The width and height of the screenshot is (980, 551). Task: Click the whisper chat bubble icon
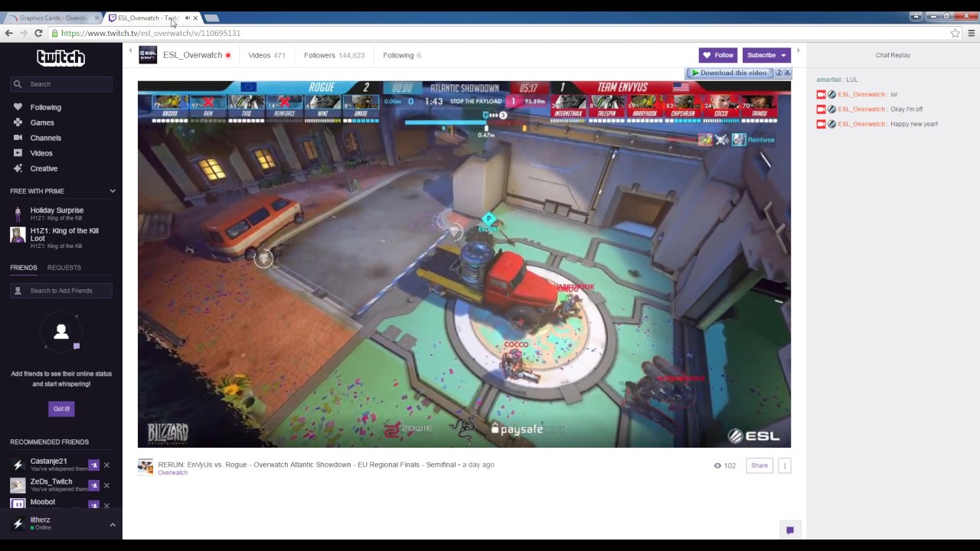tap(789, 530)
